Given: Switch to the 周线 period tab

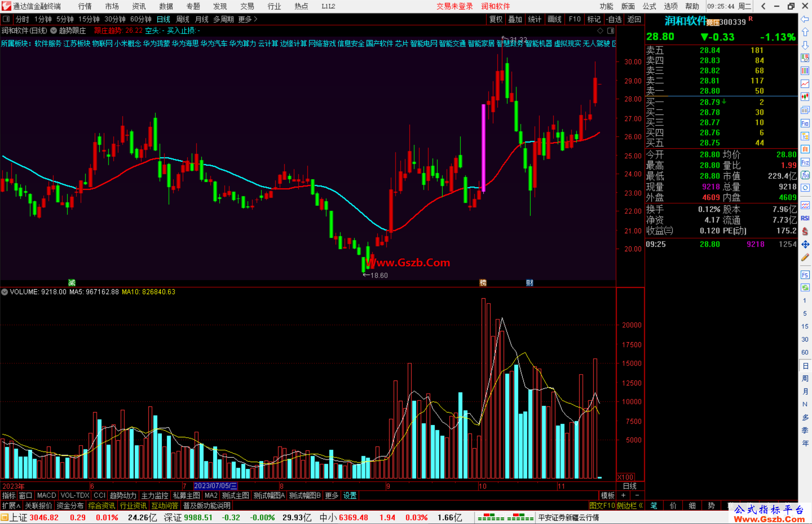Looking at the screenshot, I should tap(183, 19).
